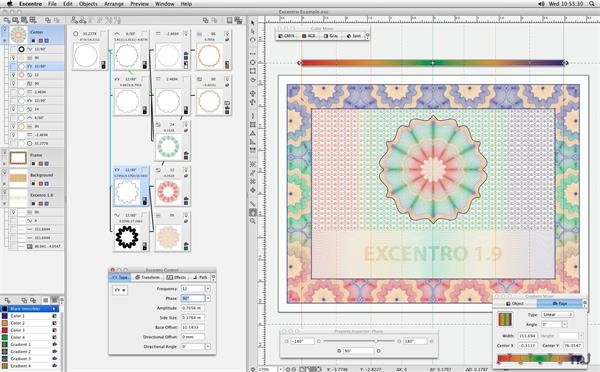Open the Arrange menu
The width and height of the screenshot is (600, 372).
point(114,4)
